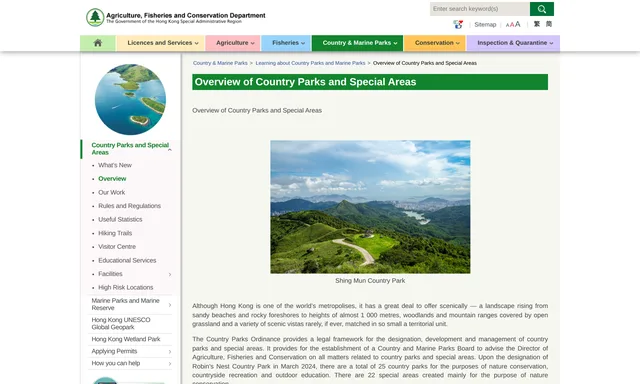The width and height of the screenshot is (640, 384).
Task: Open Facilities sidebar item
Action: [x=110, y=274]
